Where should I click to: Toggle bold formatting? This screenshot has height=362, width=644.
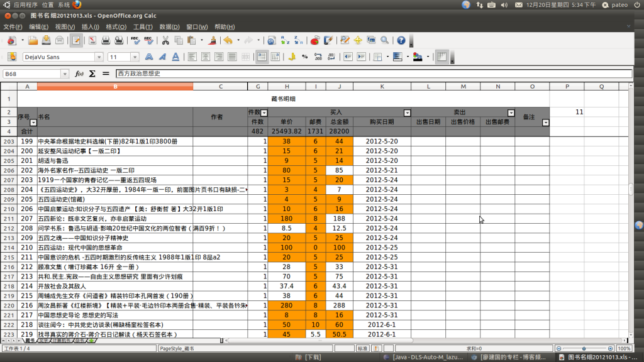(149, 57)
